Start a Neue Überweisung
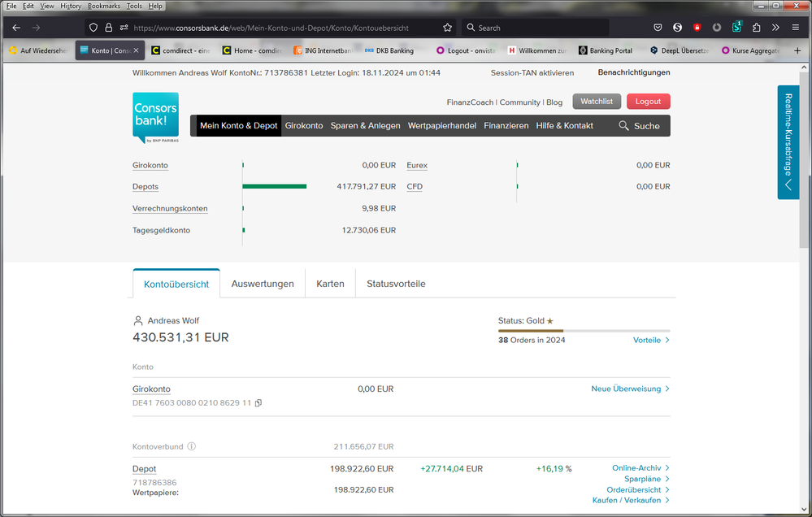 631,389
